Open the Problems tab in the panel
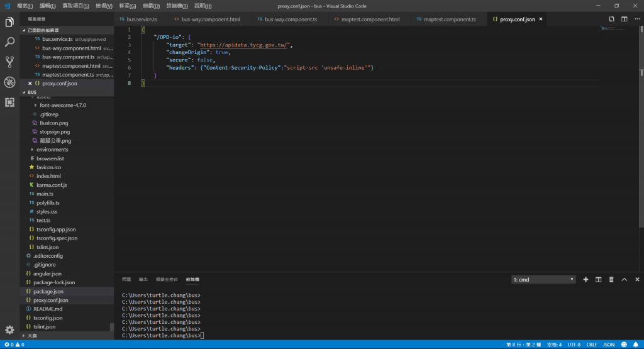The width and height of the screenshot is (644, 349). click(126, 280)
